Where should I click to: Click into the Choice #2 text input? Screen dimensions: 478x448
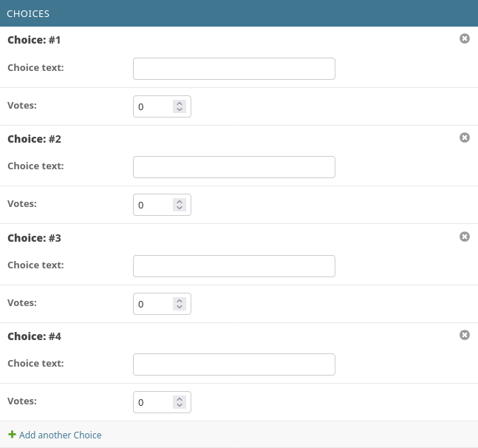pos(233,167)
